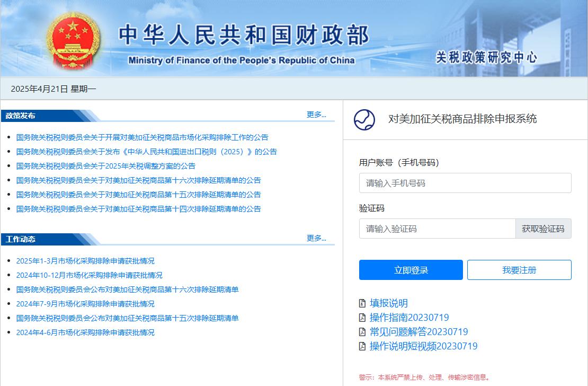Open 公布对美加征关税商品第十六次排除延期清单 news
Screen dimensions: 588x386
(128, 289)
